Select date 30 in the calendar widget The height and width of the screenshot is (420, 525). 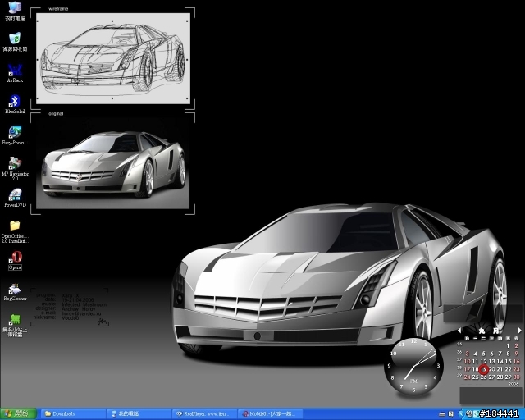[x=516, y=377]
